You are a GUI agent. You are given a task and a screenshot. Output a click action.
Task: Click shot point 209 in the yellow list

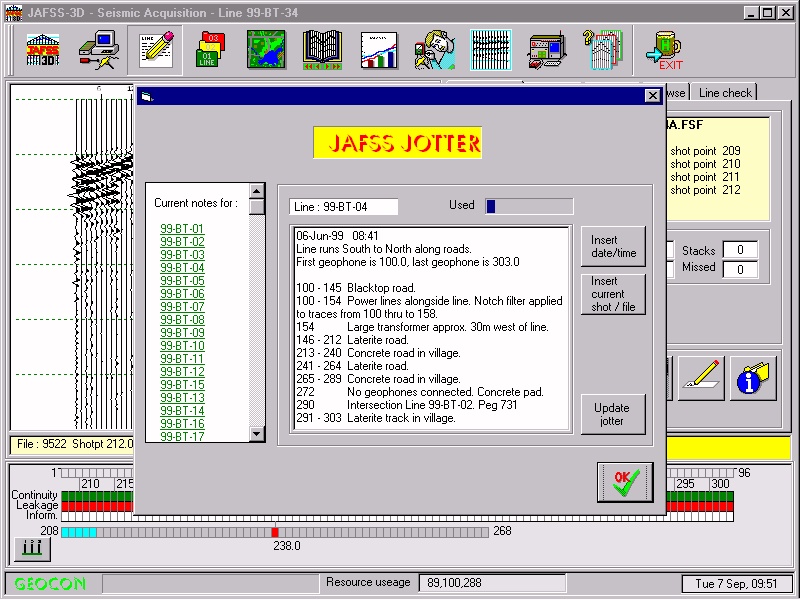(x=705, y=151)
